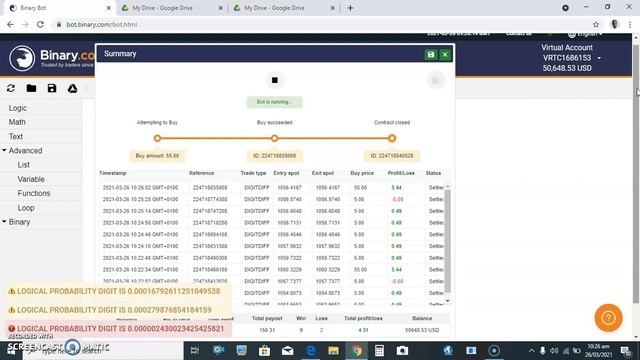
Task: Close the Summary panel with the green X
Action: 445,54
